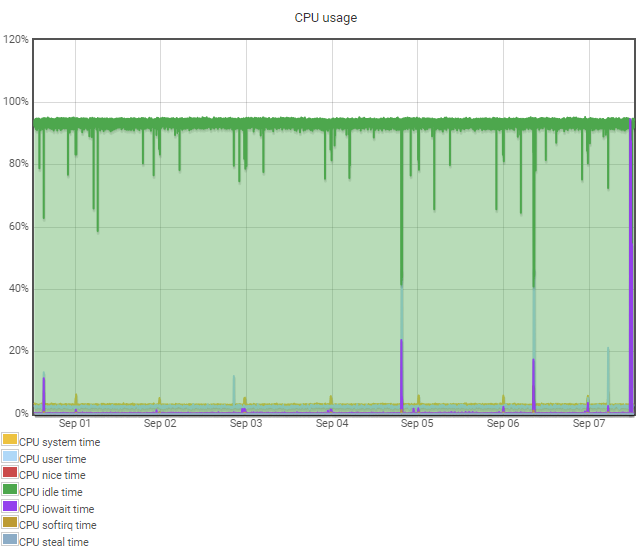Click the 'Sep 07' x-axis label
This screenshot has height=553, width=639.
click(x=589, y=423)
